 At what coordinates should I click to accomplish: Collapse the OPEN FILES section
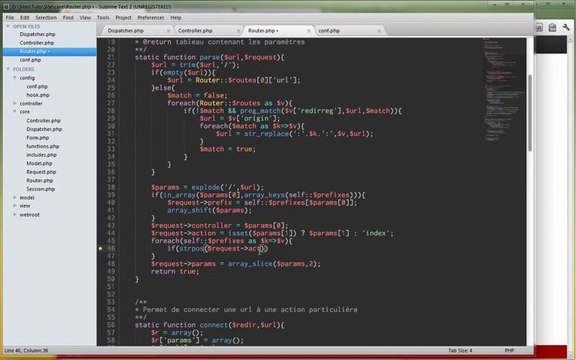8,26
